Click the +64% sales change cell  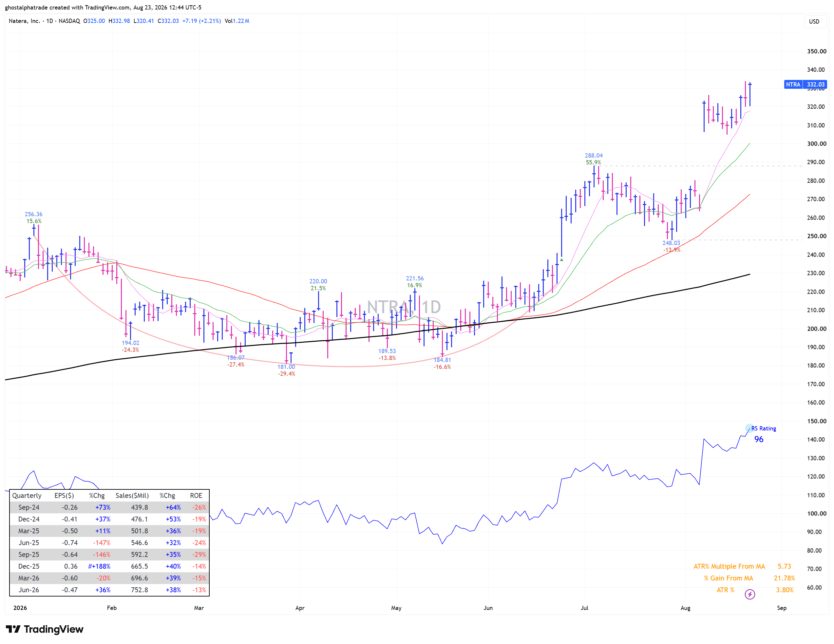coord(173,508)
